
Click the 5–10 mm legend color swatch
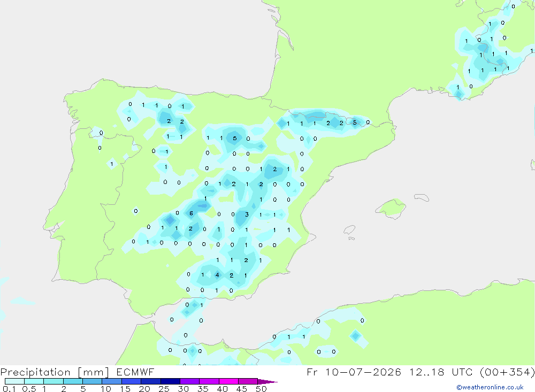click(93, 381)
